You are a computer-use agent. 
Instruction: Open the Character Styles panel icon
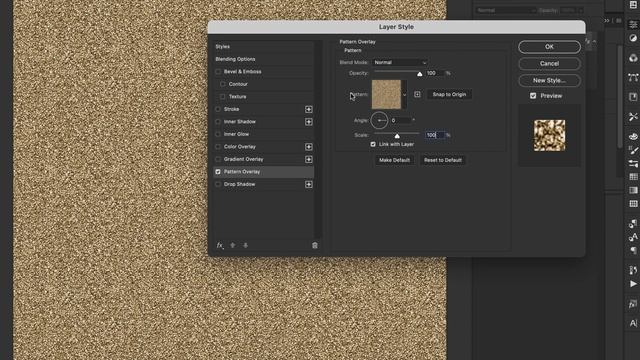coord(633,237)
